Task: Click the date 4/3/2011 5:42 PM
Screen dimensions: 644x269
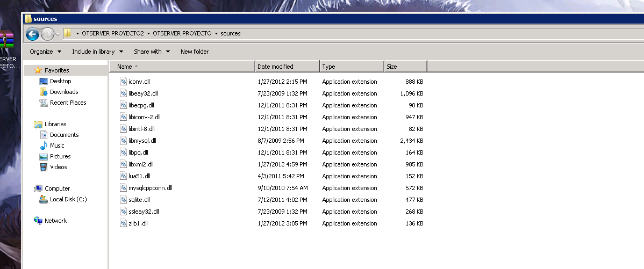Action: tap(281, 176)
